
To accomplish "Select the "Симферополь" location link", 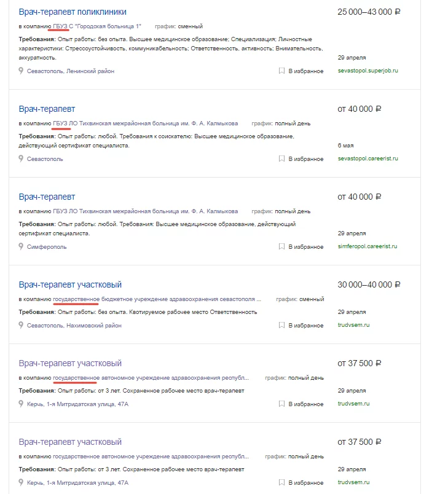I will 47,247.
